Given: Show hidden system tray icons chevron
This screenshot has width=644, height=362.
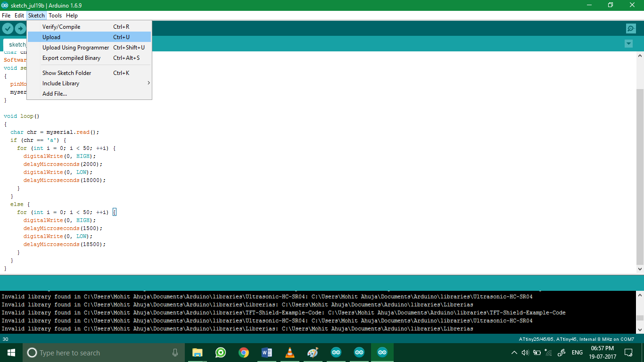Looking at the screenshot, I should 514,353.
